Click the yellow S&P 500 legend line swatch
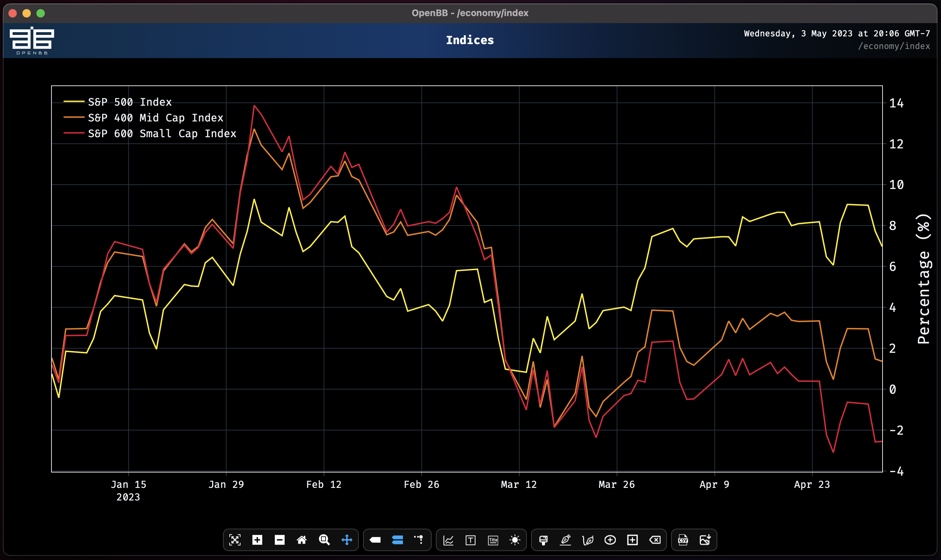The height and width of the screenshot is (560, 941). [74, 101]
